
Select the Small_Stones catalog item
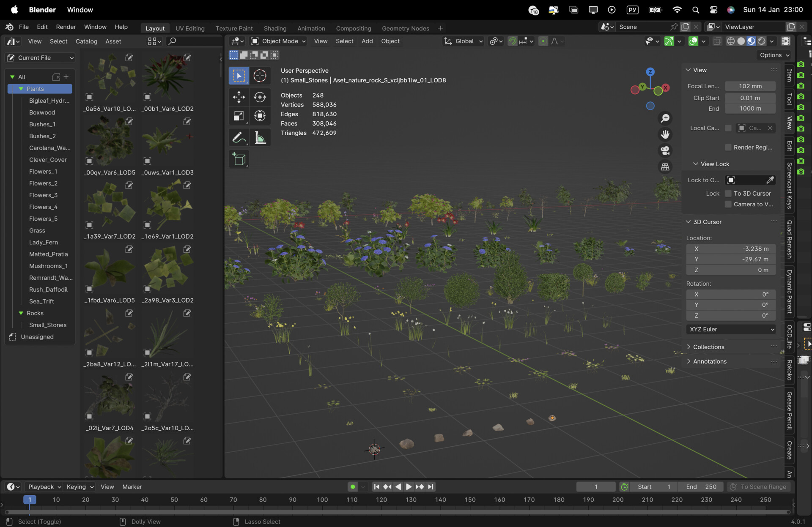pos(48,325)
